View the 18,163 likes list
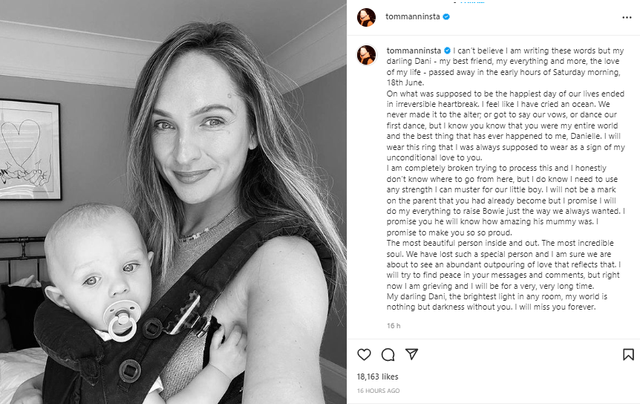Image resolution: width=640 pixels, height=404 pixels. tap(379, 376)
